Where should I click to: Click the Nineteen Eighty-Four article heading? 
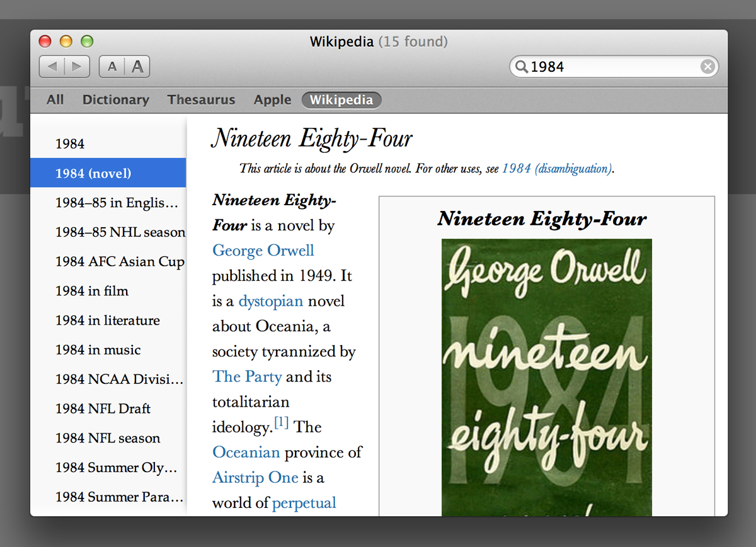click(312, 138)
